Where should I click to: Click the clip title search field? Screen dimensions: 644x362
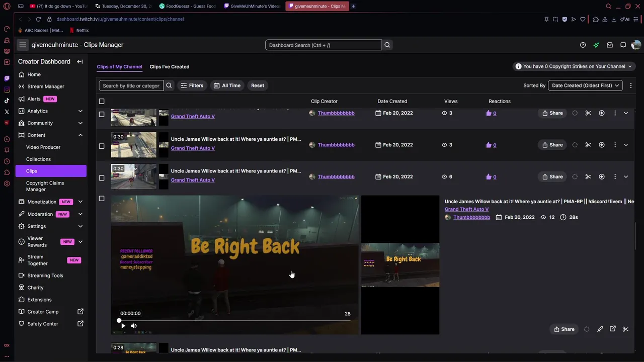[x=131, y=85]
